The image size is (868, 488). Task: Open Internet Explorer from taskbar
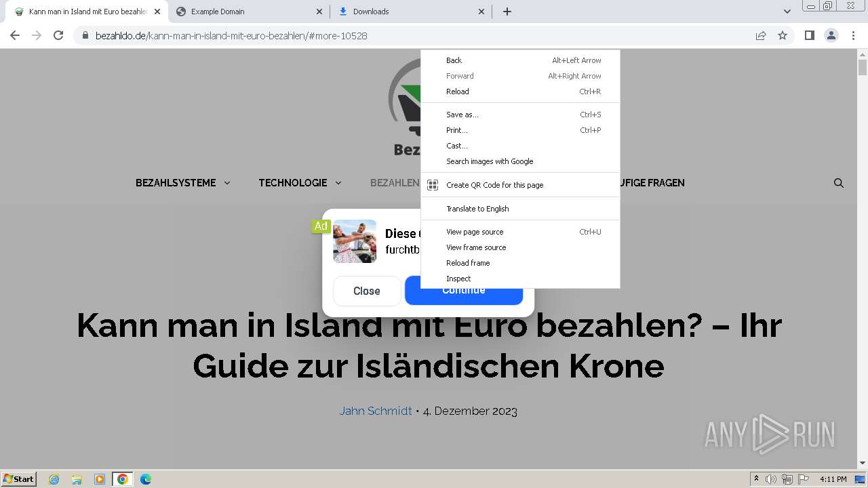coord(54,479)
